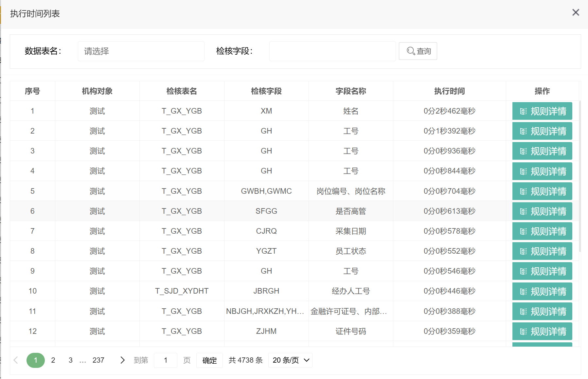Screen dimensions: 588x379
Task: Go to next page arrow
Action: click(122, 360)
